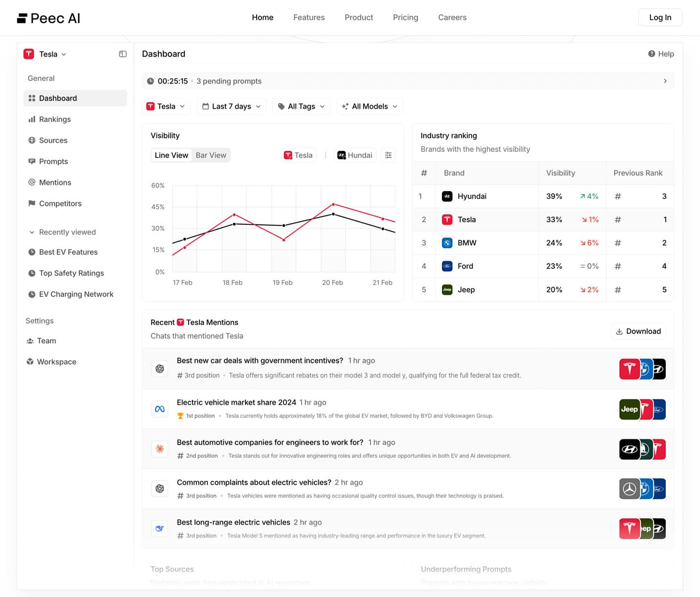The width and height of the screenshot is (700, 597).
Task: Expand pending prompts with the right chevron
Action: [665, 81]
